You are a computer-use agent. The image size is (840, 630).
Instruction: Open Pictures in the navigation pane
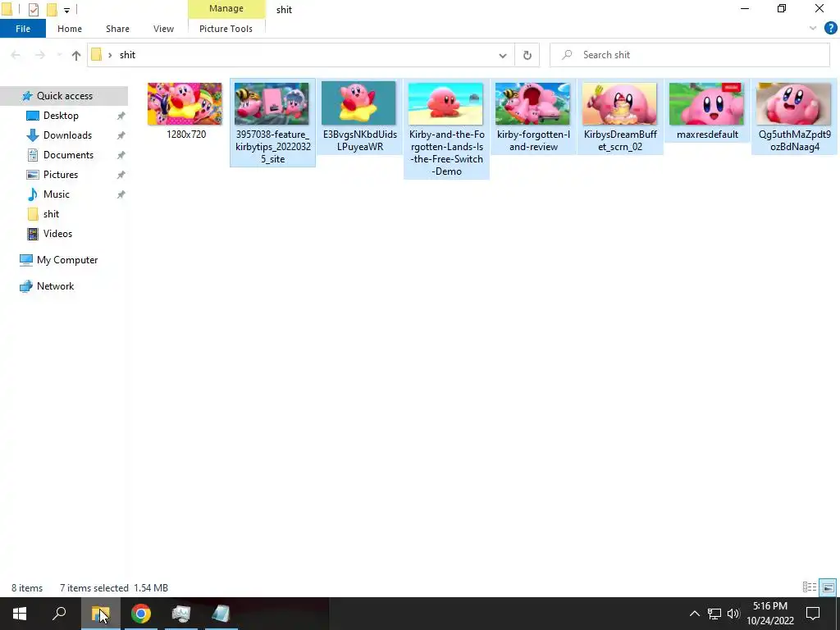(x=61, y=175)
